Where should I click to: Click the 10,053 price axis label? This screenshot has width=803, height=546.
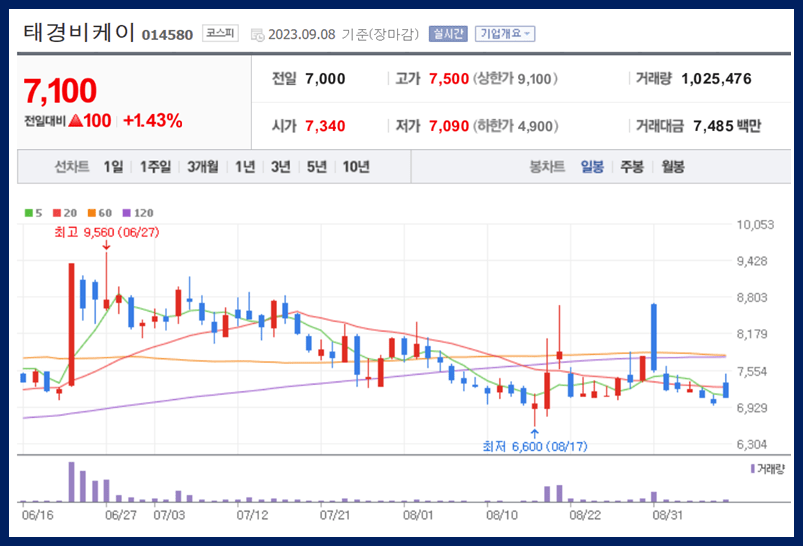(755, 225)
